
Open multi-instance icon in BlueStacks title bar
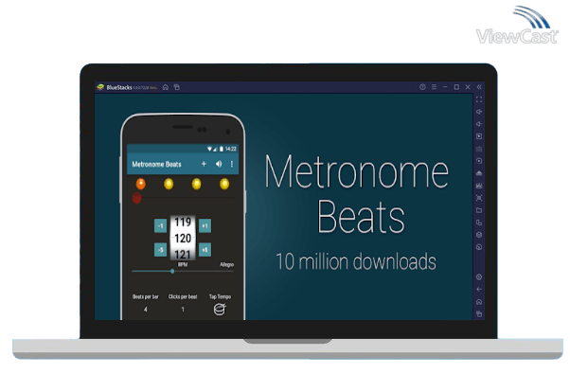[x=177, y=87]
